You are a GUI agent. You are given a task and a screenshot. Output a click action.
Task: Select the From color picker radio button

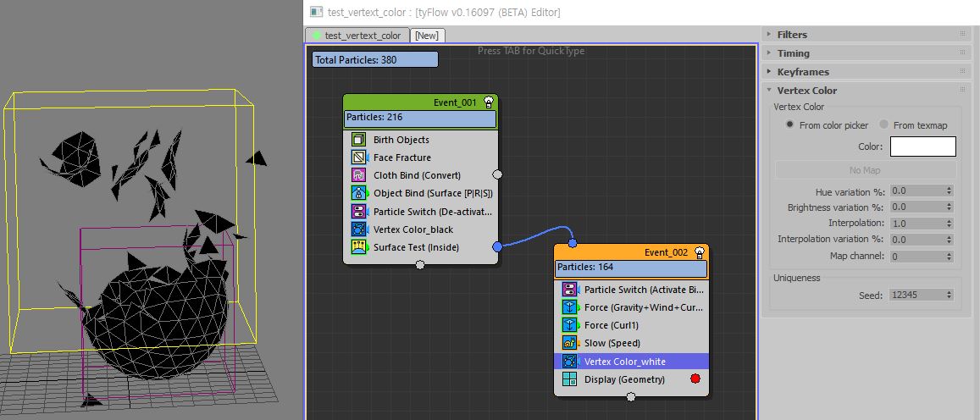click(x=790, y=124)
